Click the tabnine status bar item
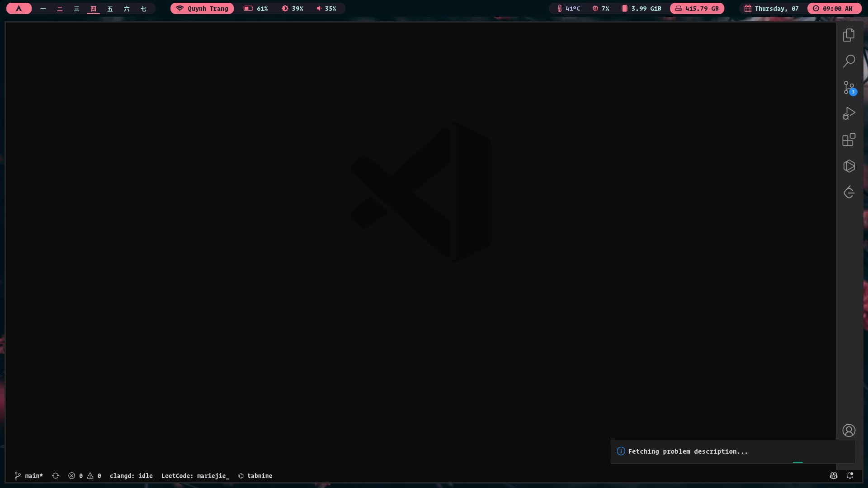The height and width of the screenshot is (488, 868). click(255, 476)
